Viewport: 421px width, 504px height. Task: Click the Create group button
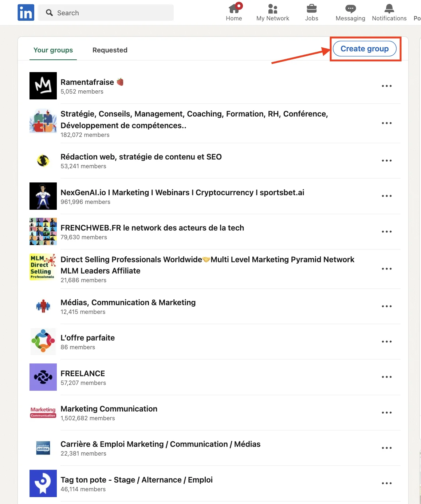365,49
